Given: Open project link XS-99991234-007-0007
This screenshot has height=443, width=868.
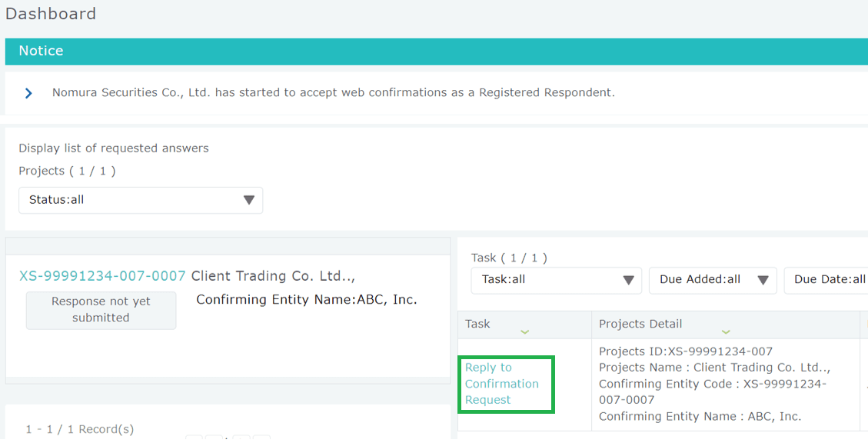Looking at the screenshot, I should pos(102,276).
